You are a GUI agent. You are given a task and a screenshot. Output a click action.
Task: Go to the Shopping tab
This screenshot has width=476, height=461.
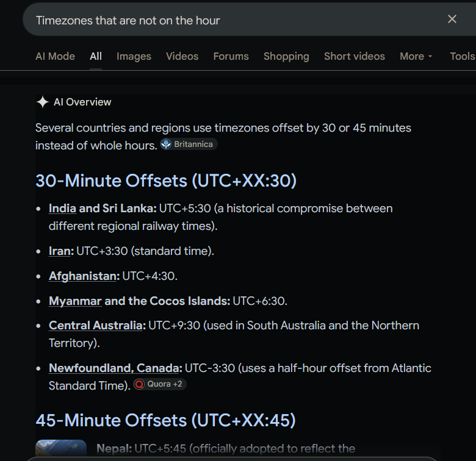click(286, 57)
